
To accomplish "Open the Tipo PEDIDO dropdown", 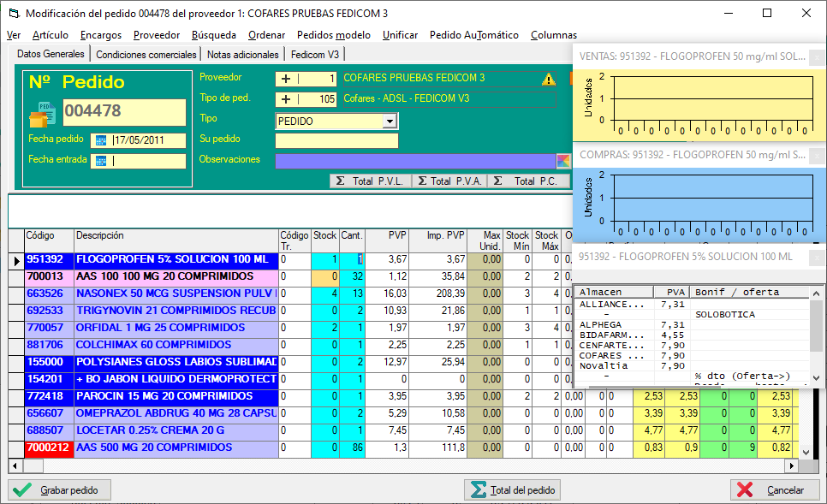I will [390, 122].
